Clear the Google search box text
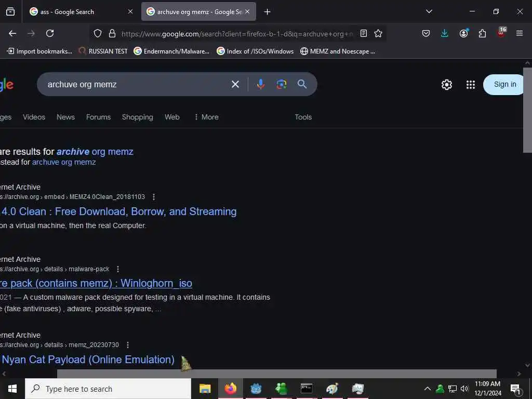532x399 pixels. (235, 84)
